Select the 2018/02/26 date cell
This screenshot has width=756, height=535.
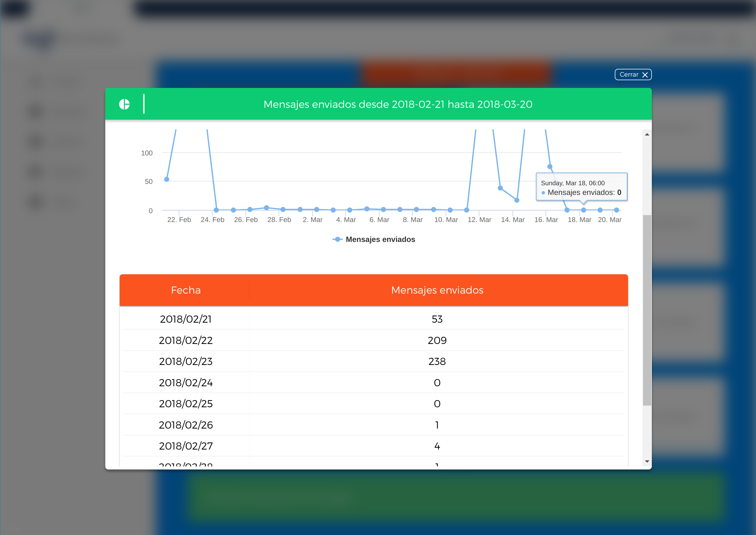tap(186, 425)
